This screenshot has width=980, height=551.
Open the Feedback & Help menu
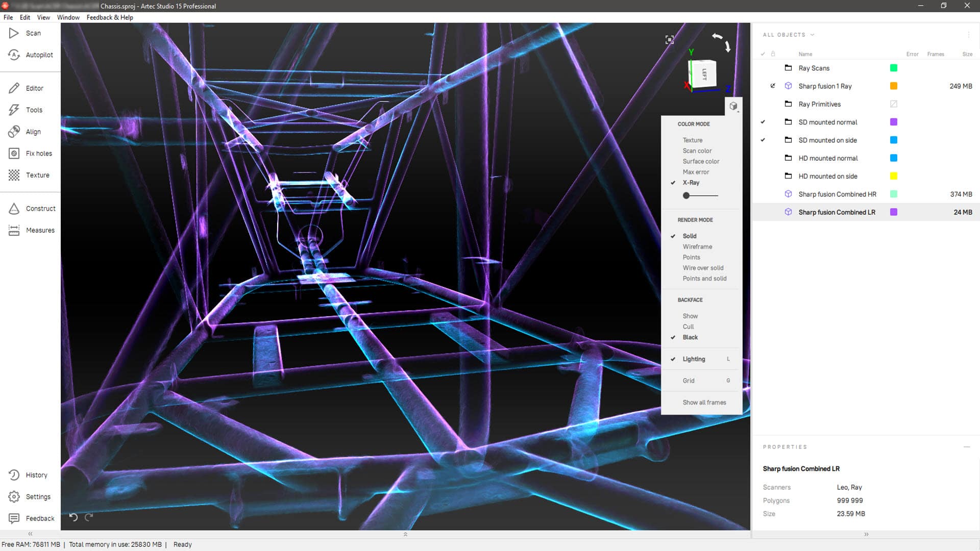(x=109, y=17)
